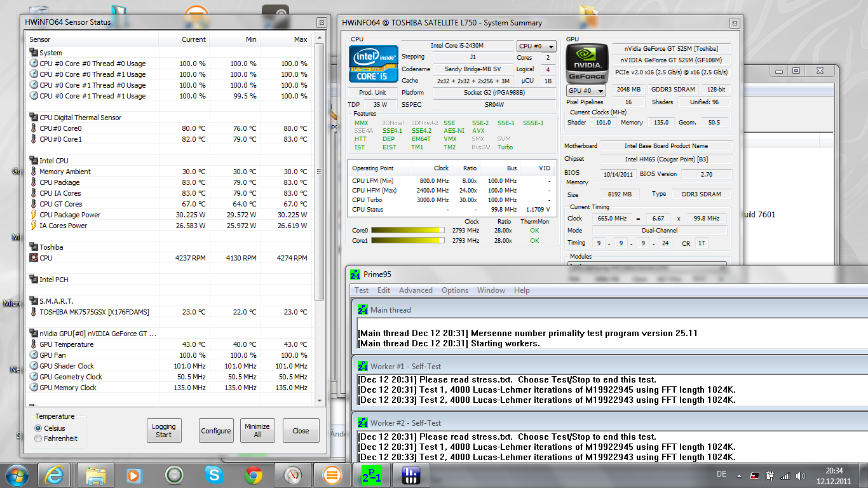
Task: Click the dark blue HWiNFO taskbar icon
Action: (x=410, y=475)
